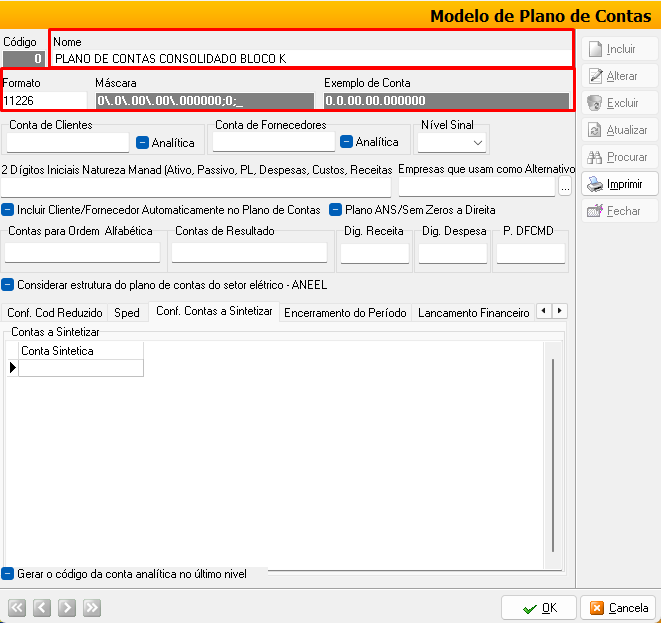Click the Imprimir button label
The height and width of the screenshot is (623, 661).
coord(624,184)
